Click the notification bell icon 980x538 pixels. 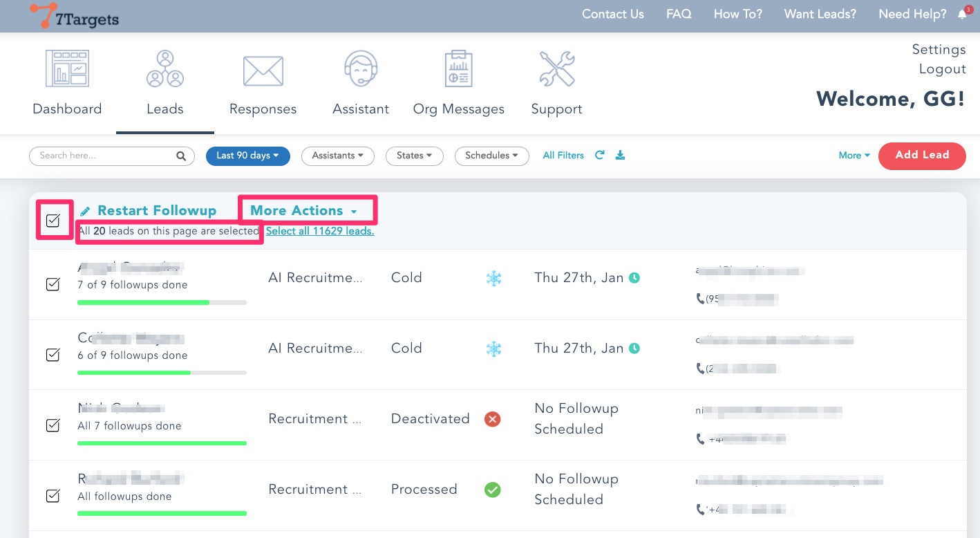[962, 15]
